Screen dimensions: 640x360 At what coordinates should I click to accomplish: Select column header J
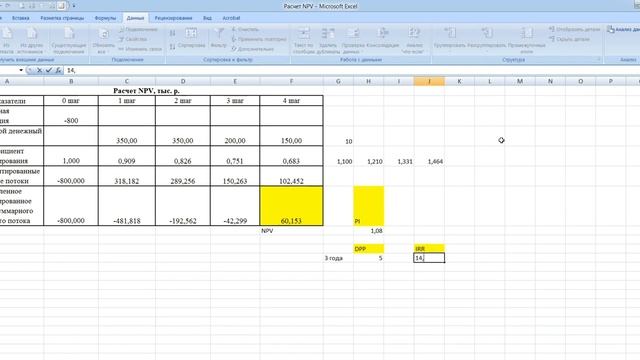point(429,81)
